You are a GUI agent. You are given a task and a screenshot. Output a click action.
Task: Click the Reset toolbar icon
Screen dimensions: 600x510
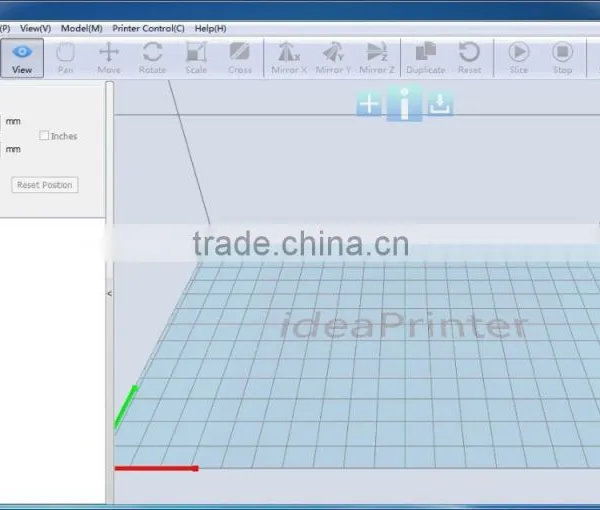[x=470, y=58]
